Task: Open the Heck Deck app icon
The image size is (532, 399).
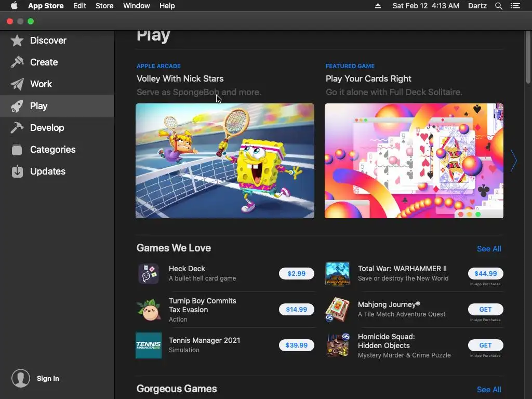Action: pos(149,273)
